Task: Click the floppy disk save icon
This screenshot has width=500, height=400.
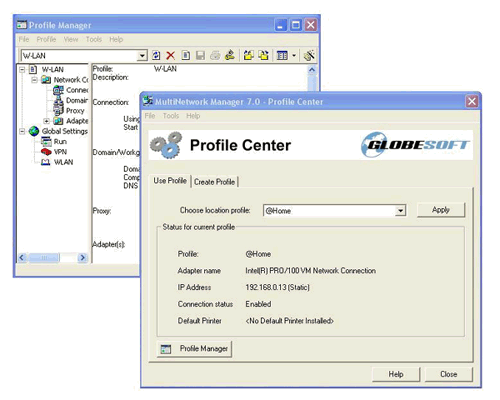Action: (200, 55)
